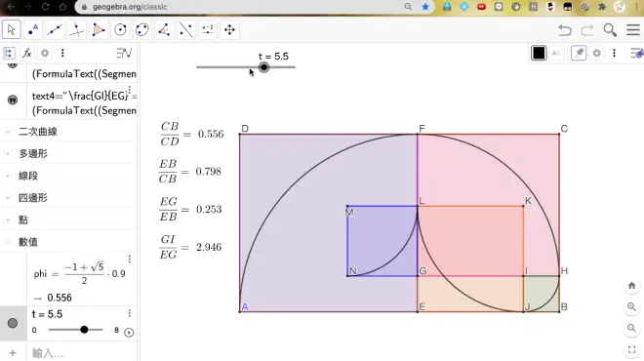Image resolution: width=644 pixels, height=361 pixels.
Task: Activate the Move Graphics View tool
Action: pos(229,30)
